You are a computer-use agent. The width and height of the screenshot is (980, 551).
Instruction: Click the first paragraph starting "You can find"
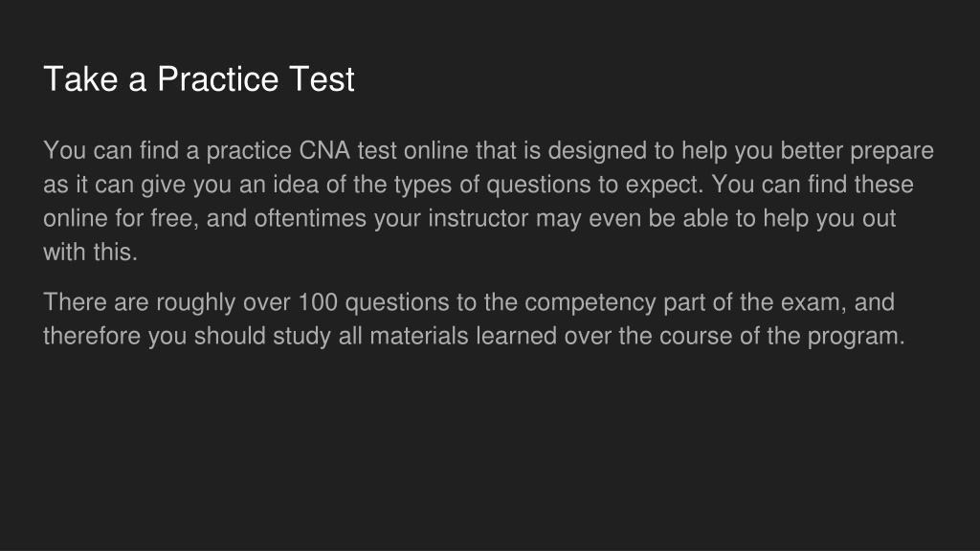pyautogui.click(x=488, y=201)
